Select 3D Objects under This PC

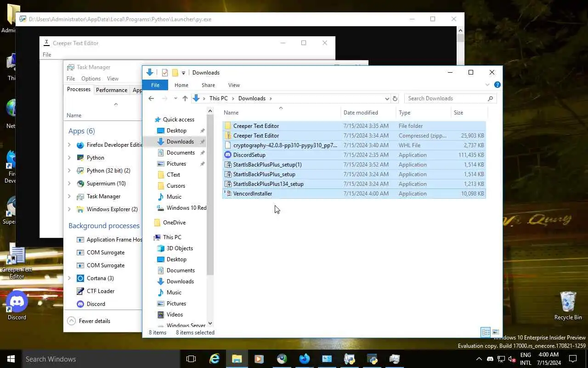[180, 248]
